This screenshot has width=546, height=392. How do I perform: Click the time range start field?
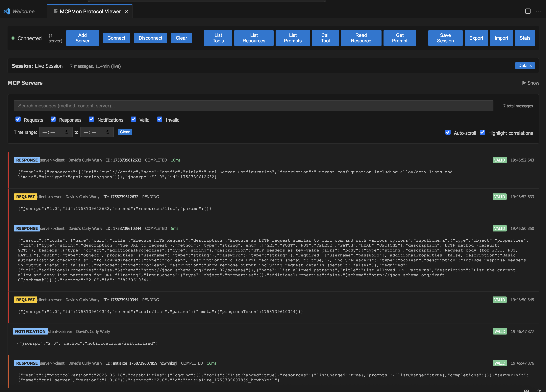56,132
